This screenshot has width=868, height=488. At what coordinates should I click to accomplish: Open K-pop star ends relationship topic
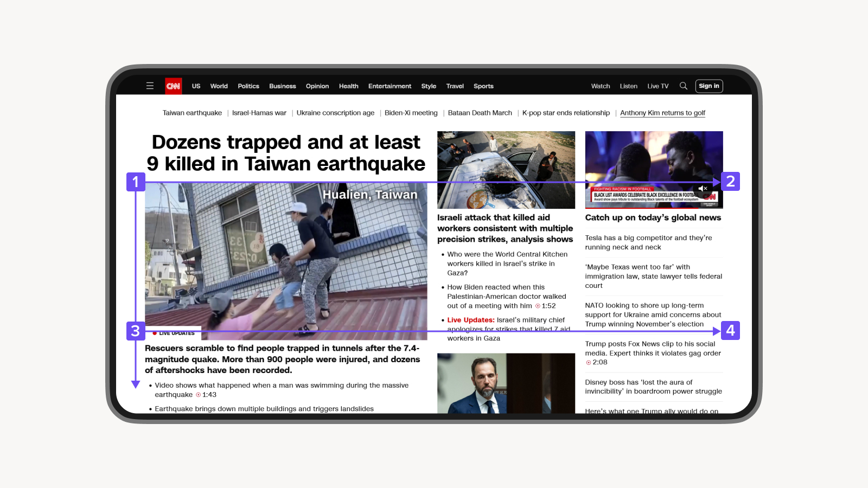pos(566,113)
